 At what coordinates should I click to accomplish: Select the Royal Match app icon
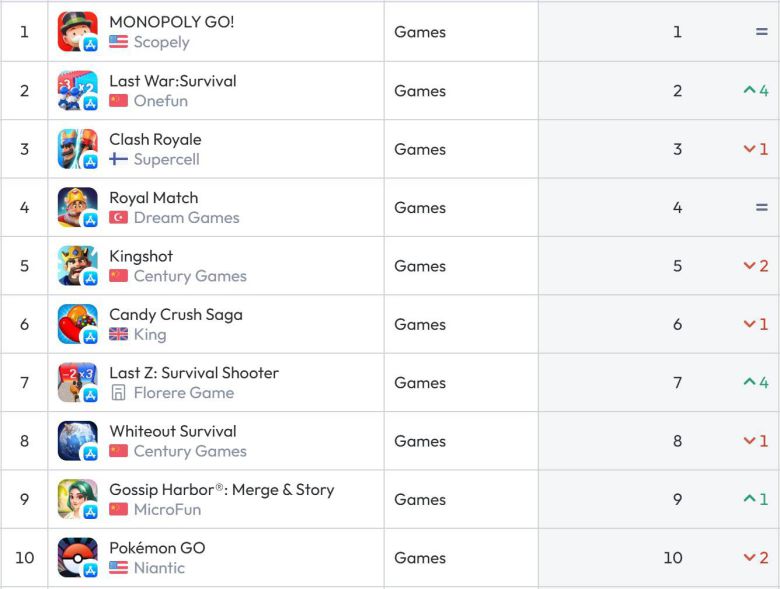(x=77, y=208)
